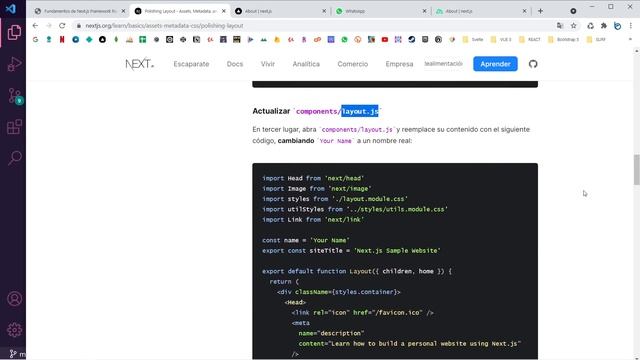This screenshot has width=640, height=360.
Task: Switch to the last About | next.js tab
Action: pos(481,11)
